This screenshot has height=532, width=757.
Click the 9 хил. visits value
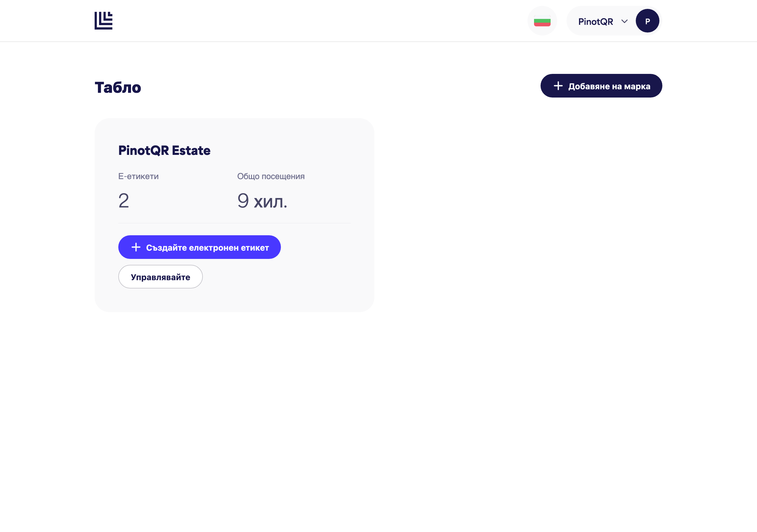pyautogui.click(x=262, y=201)
